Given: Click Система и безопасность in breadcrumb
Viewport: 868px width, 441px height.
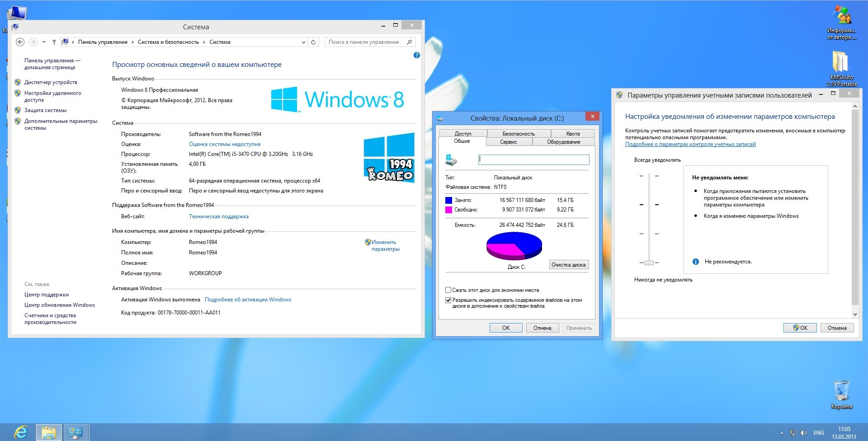Looking at the screenshot, I should pyautogui.click(x=168, y=42).
